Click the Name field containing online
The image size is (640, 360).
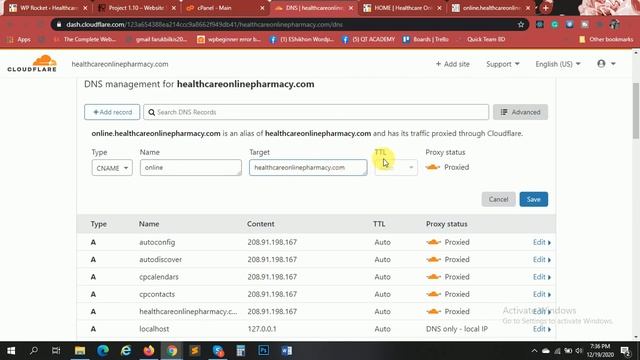tap(191, 168)
